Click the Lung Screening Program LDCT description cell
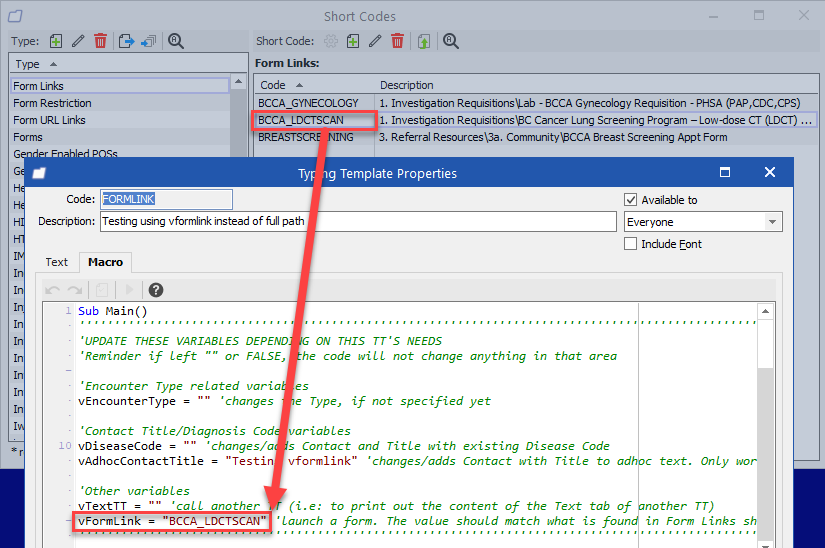Screen dimensions: 825x548 click(596, 120)
